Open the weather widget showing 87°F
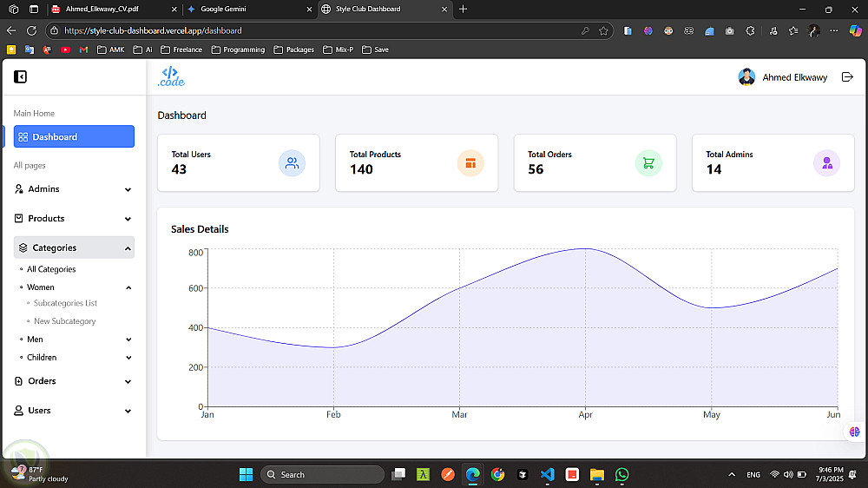868x488 pixels. 40,474
